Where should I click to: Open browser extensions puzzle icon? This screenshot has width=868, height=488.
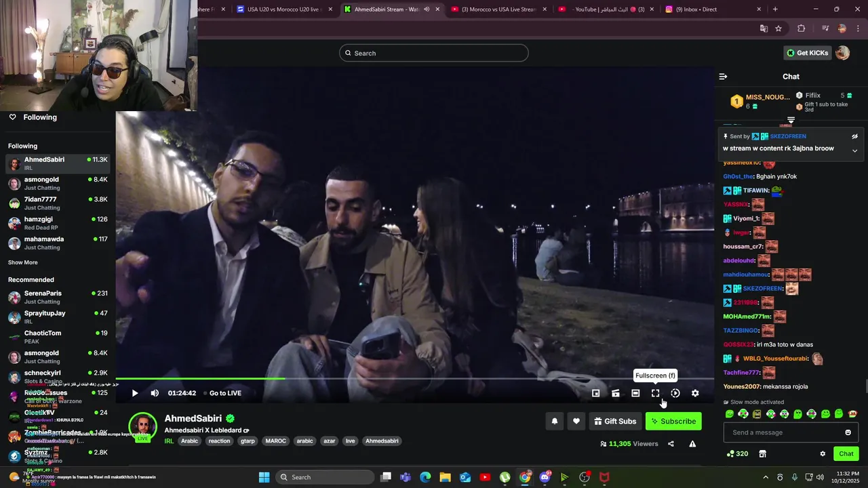tap(801, 28)
